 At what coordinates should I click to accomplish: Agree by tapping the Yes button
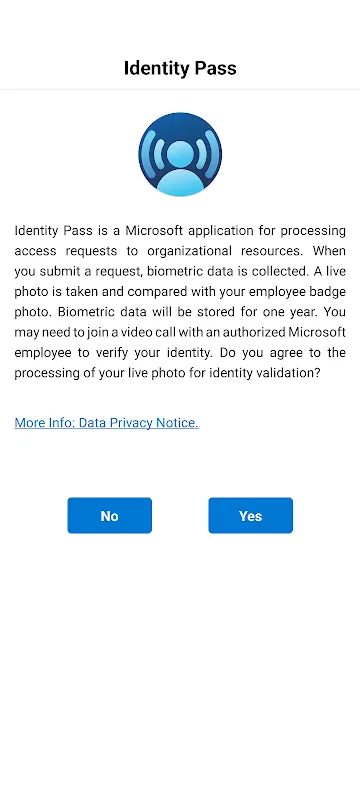[x=250, y=516]
